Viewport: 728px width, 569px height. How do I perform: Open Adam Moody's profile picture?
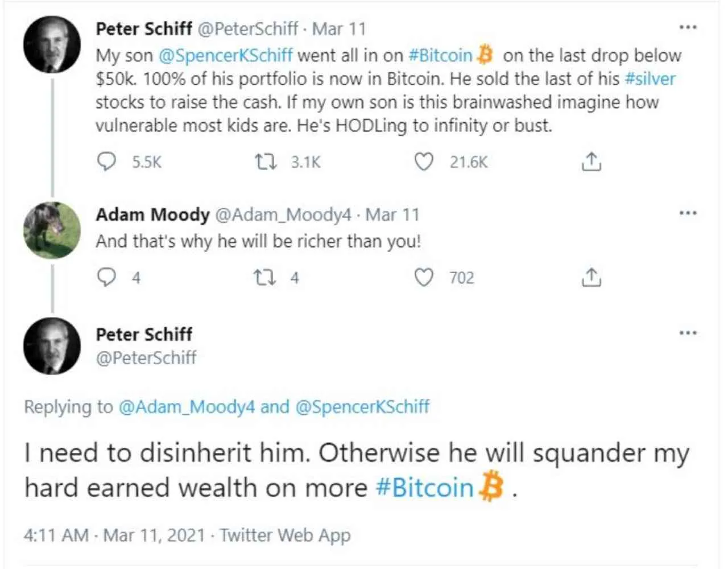(x=52, y=230)
